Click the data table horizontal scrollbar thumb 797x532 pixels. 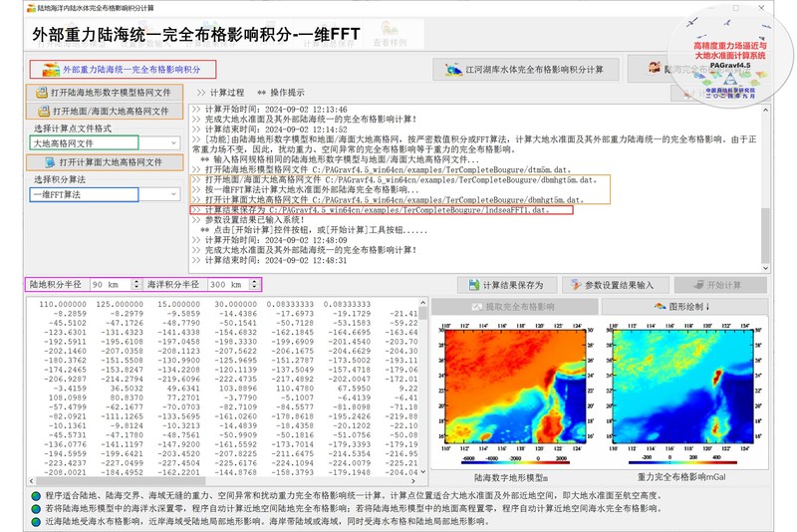[x=121, y=480]
